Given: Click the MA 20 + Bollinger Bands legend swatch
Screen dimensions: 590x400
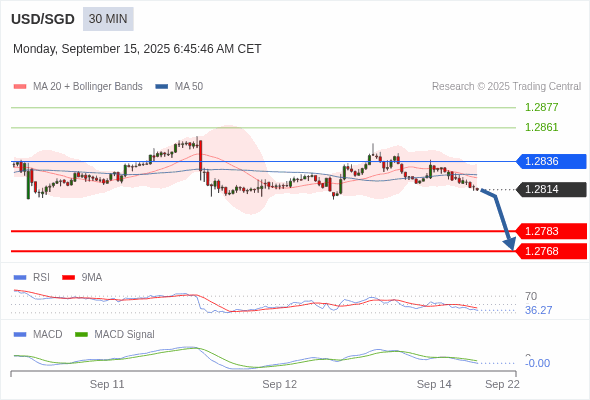Looking at the screenshot, I should click(x=20, y=87).
